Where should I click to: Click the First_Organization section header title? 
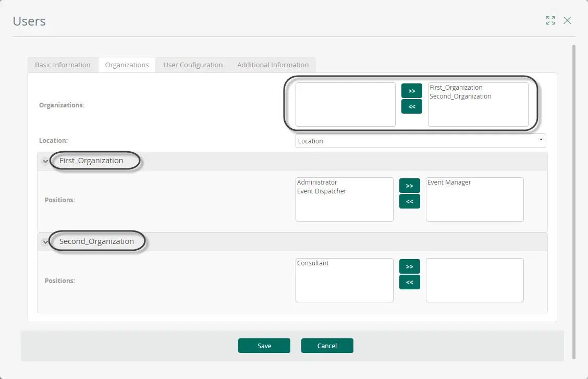tap(91, 161)
